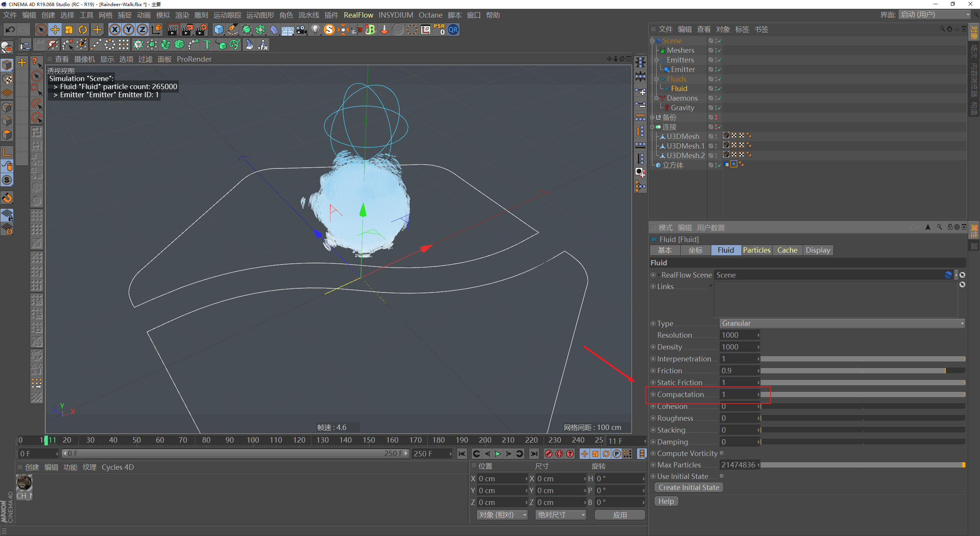Open the RealFlow menu
The width and height of the screenshot is (980, 536).
tap(358, 15)
